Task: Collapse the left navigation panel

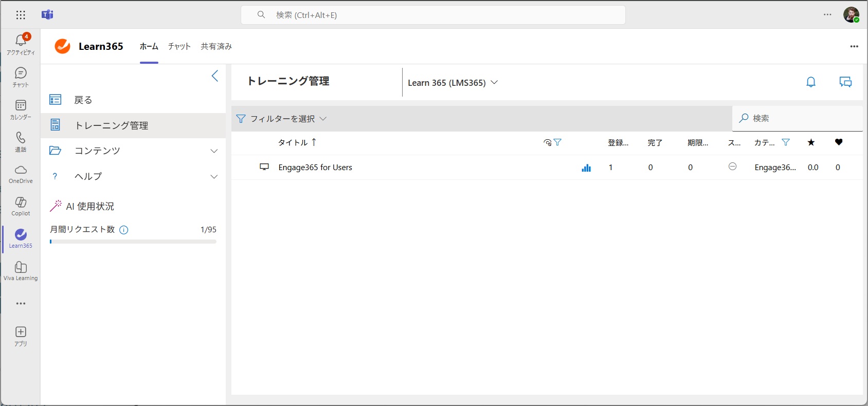Action: point(215,76)
